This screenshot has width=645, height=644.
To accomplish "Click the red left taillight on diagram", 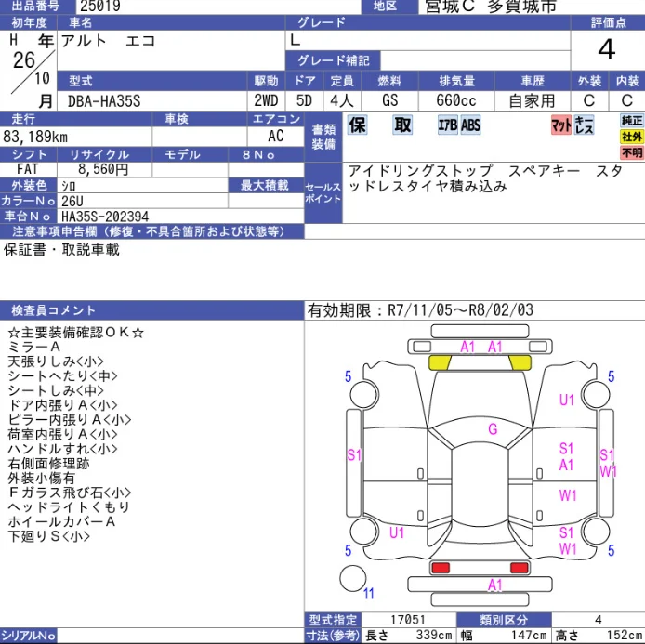I will pyautogui.click(x=441, y=568).
